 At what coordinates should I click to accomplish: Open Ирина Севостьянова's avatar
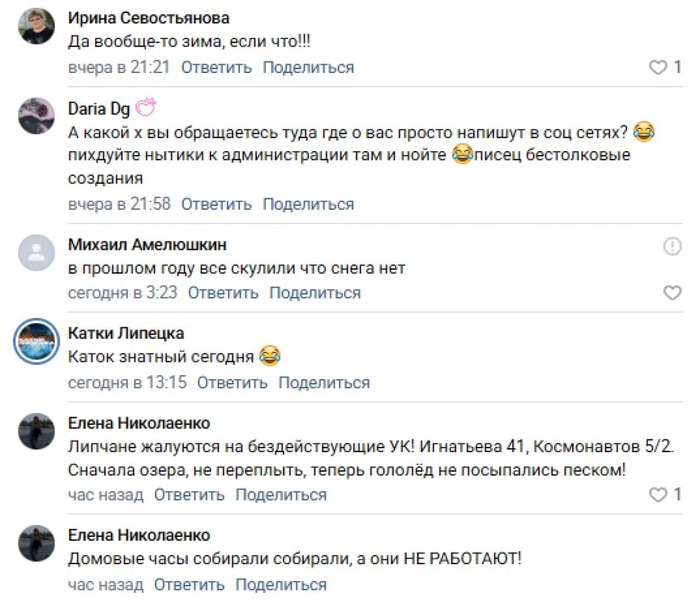point(36,26)
